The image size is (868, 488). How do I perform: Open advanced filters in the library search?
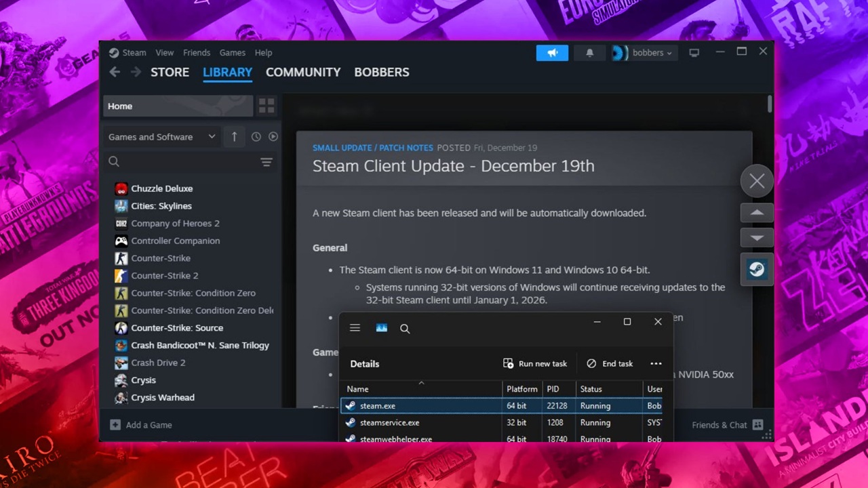click(266, 162)
